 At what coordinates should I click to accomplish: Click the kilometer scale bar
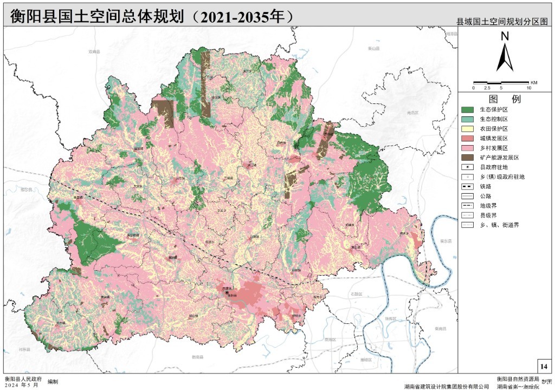pos(501,82)
